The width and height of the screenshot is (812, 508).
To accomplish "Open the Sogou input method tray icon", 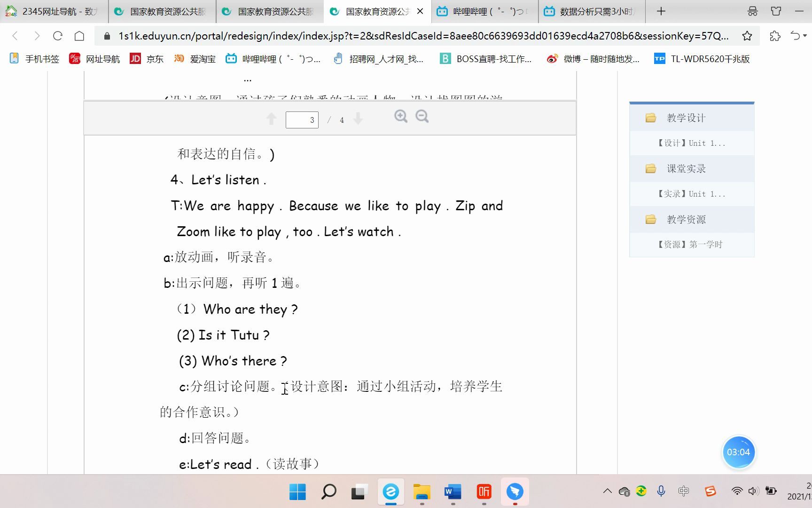I will [710, 491].
